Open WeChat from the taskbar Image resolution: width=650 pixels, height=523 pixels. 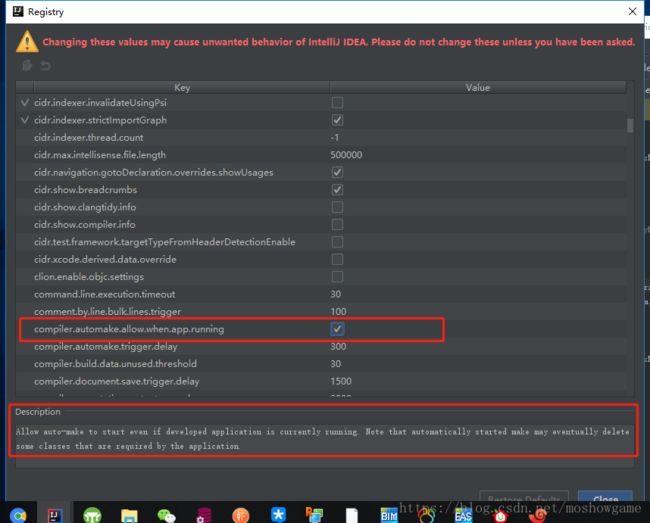click(166, 515)
